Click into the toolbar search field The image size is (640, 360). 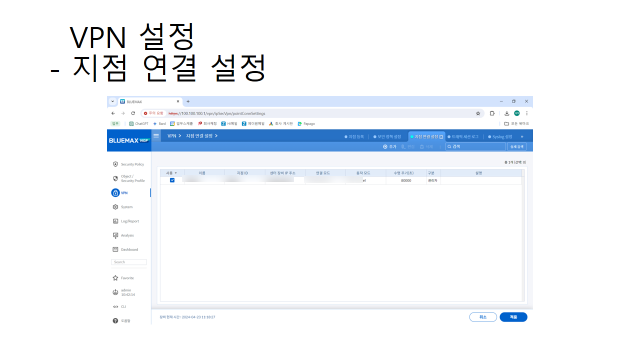tap(476, 147)
